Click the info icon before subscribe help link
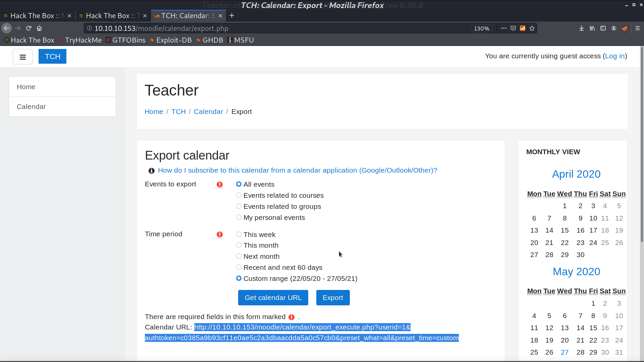Image resolution: width=644 pixels, height=362 pixels. pyautogui.click(x=152, y=171)
